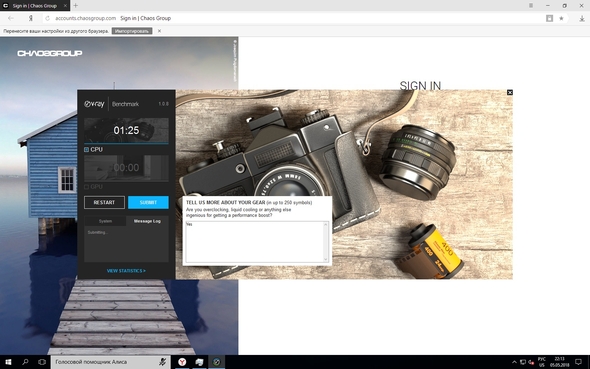Click the address bar accounts.chaosgroup.com
This screenshot has height=369, width=590.
(85, 18)
